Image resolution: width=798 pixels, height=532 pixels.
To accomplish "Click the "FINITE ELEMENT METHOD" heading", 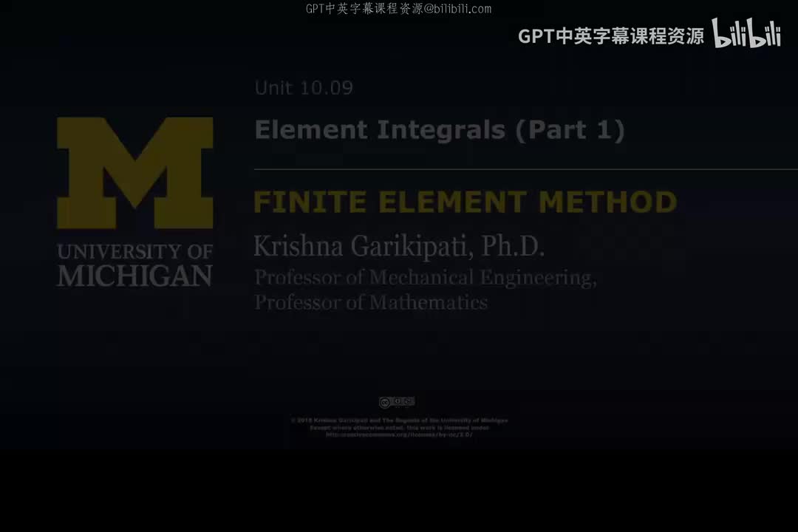I will click(465, 202).
